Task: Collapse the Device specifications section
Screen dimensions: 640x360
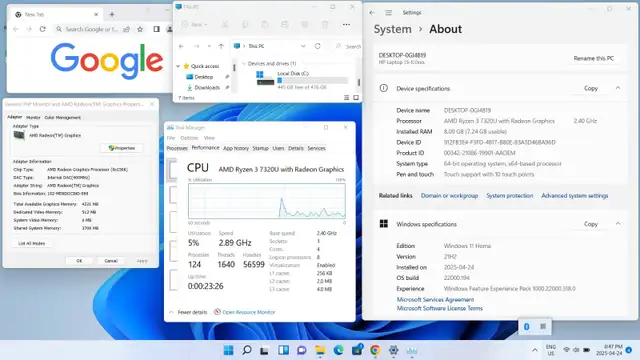Action: click(x=618, y=88)
